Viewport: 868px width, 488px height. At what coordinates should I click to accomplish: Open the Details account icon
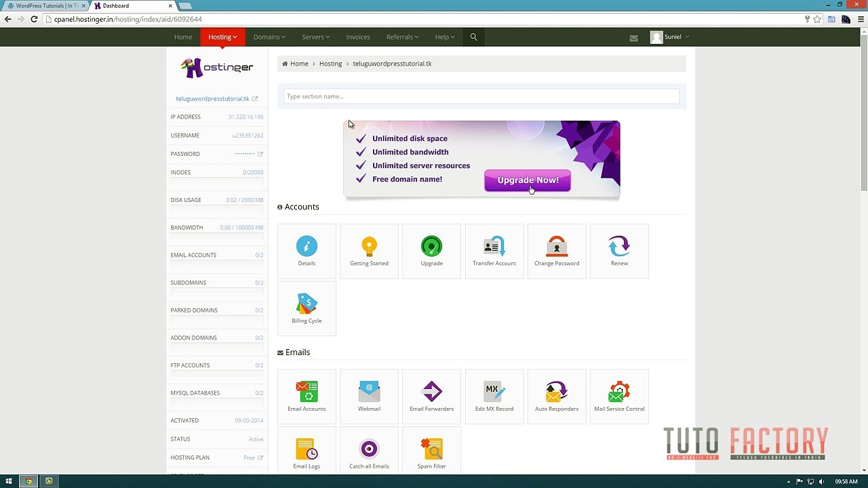pos(307,251)
